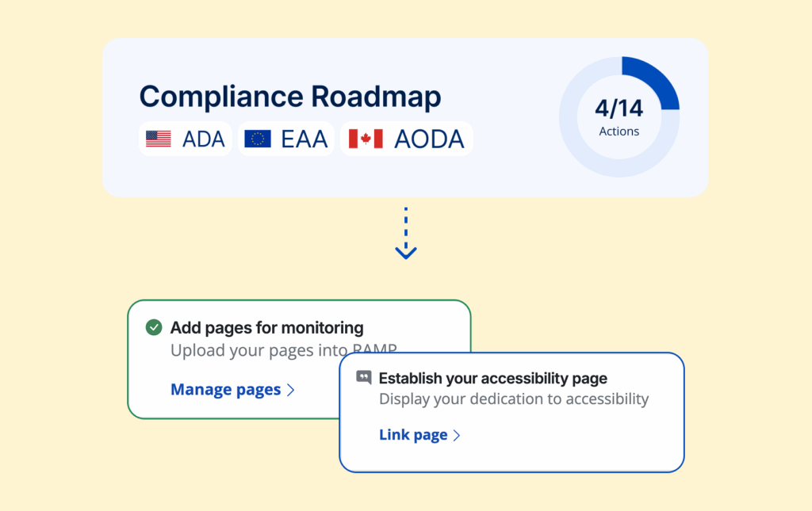Open the Manage pages link
This screenshot has height=511, width=812.
click(226, 389)
